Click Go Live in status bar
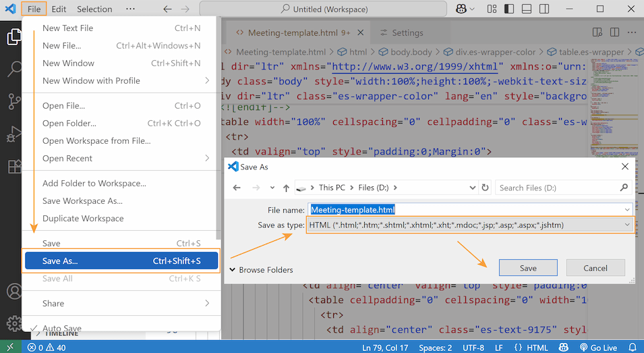Viewport: 644px width, 353px height. coord(598,348)
